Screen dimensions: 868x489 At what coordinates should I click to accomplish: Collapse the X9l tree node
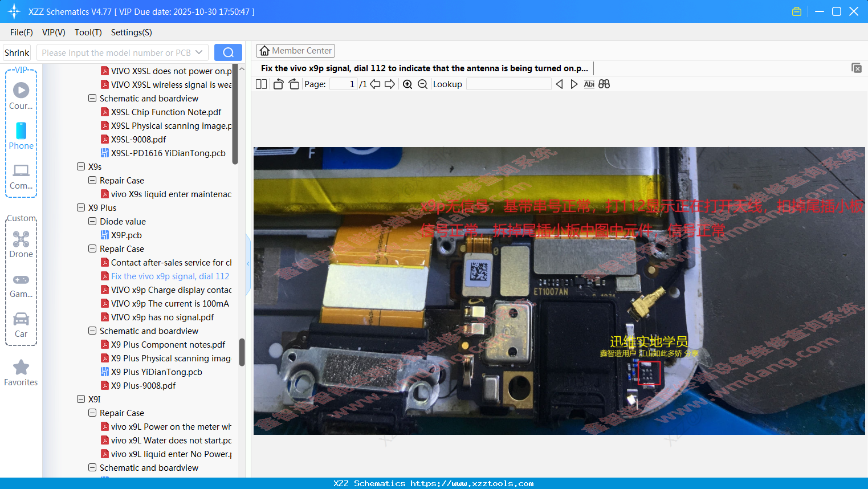click(x=81, y=399)
